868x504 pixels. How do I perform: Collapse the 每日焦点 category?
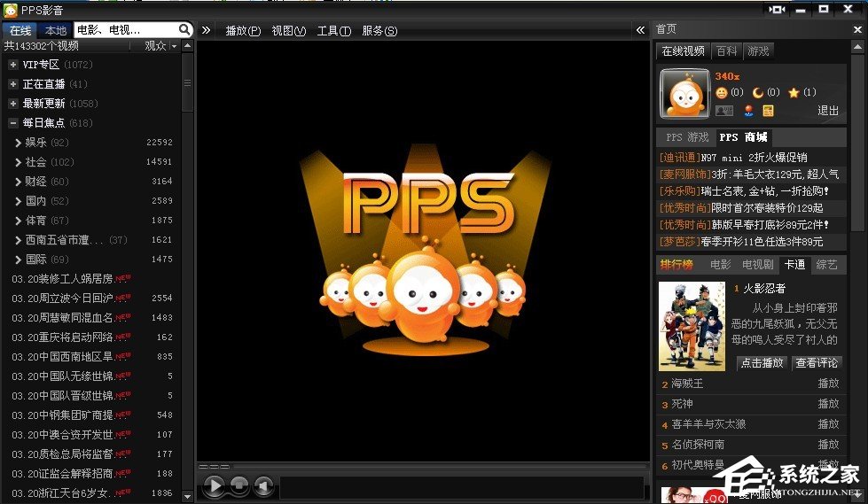pos(13,123)
